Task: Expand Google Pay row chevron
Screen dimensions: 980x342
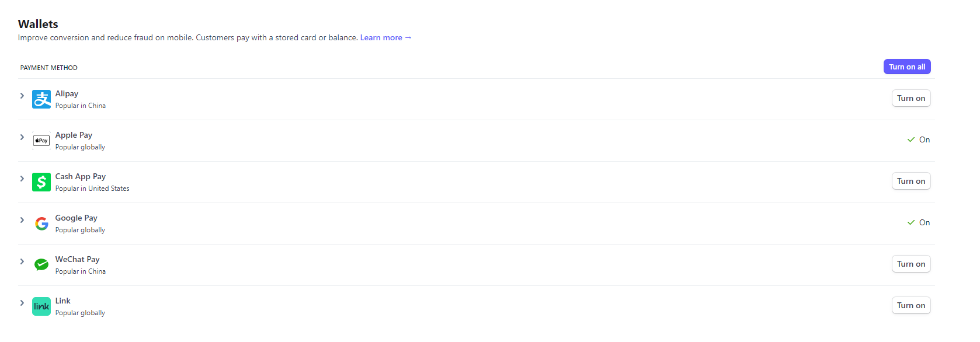Action: point(22,220)
